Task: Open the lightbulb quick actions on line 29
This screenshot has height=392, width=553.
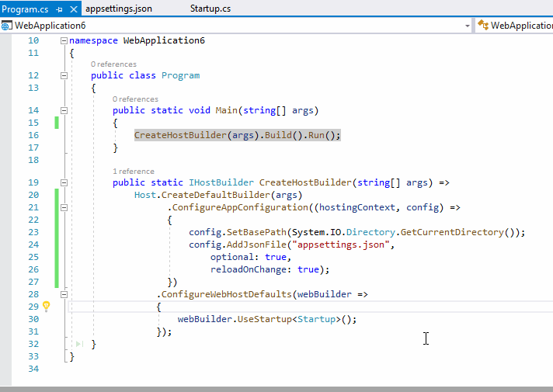Action: pyautogui.click(x=46, y=306)
